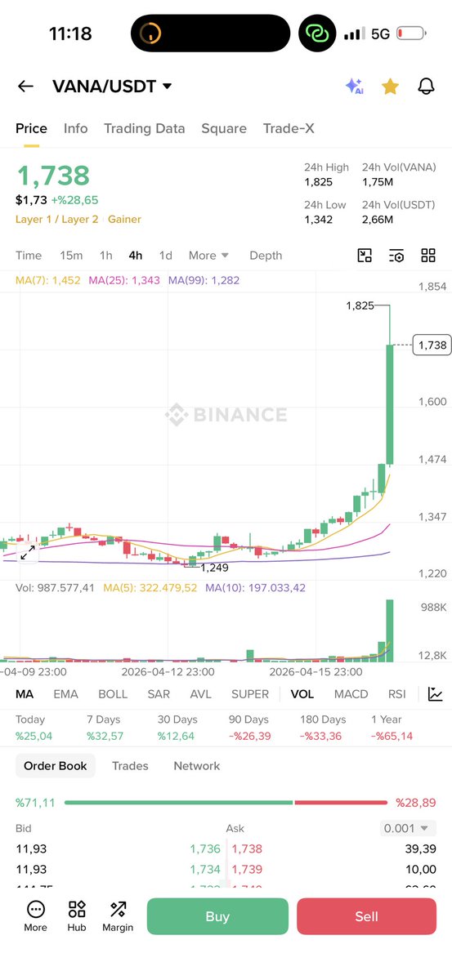452x980 pixels.
Task: Tap the MA(7) indicator value label
Action: (x=48, y=280)
